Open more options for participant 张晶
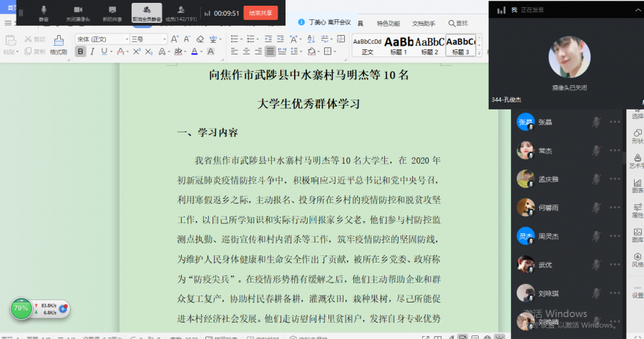This screenshot has height=339, width=644. tap(615, 122)
